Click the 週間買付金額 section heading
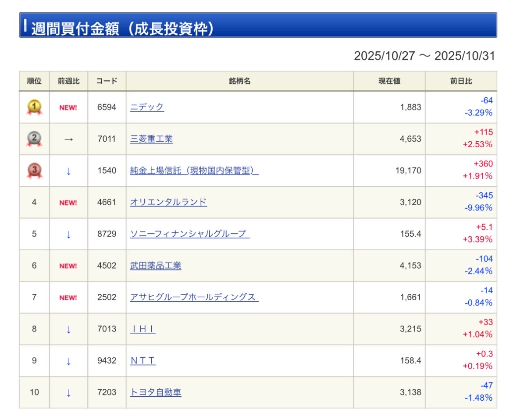 click(123, 28)
